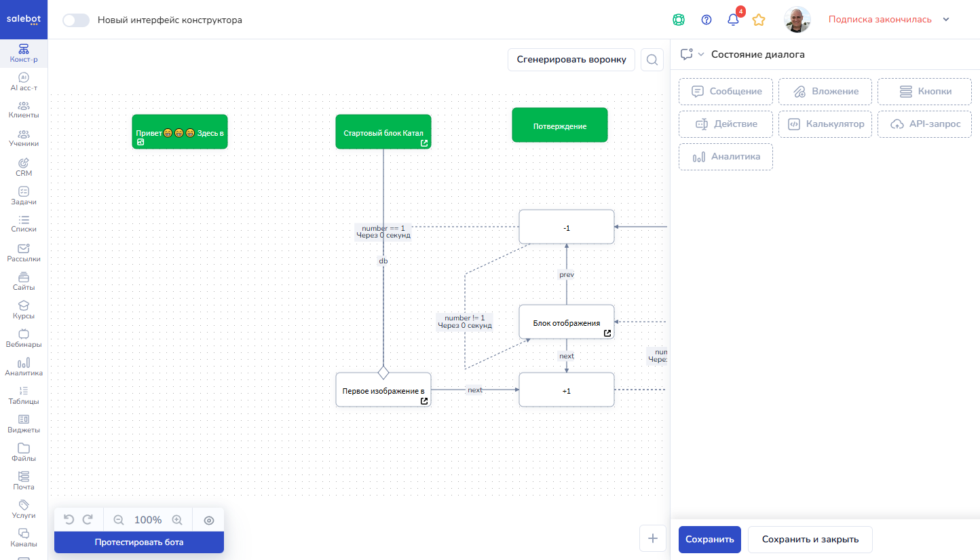Toggle the eye preview mode

coord(209,520)
